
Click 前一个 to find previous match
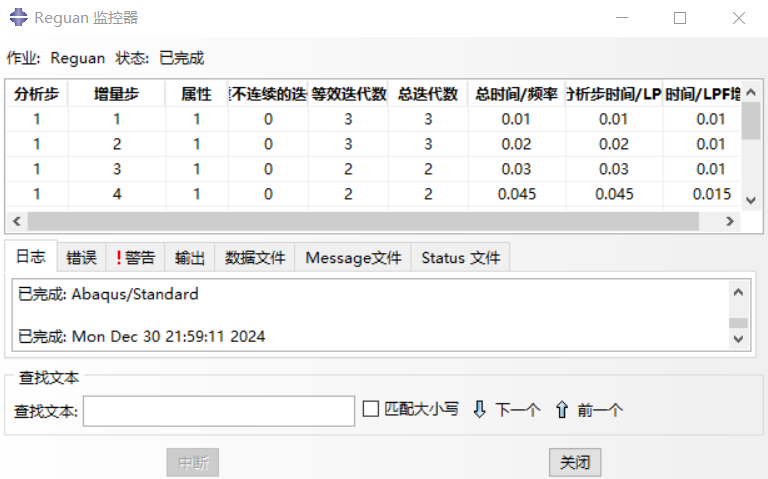click(600, 409)
